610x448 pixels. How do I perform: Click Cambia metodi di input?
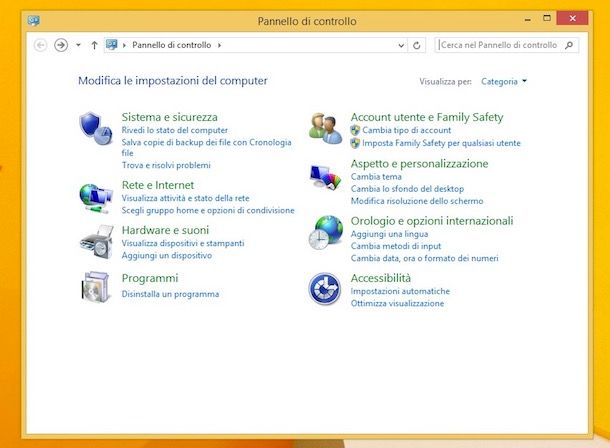(x=396, y=246)
